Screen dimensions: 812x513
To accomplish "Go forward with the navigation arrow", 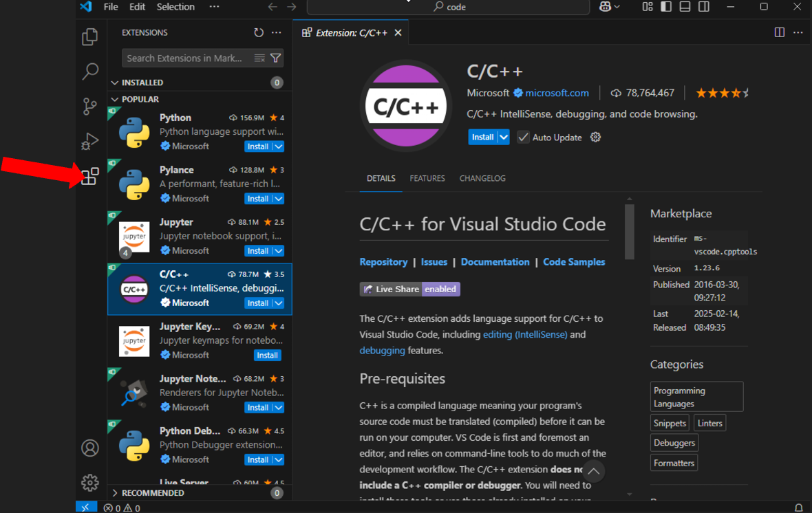I will [x=292, y=7].
